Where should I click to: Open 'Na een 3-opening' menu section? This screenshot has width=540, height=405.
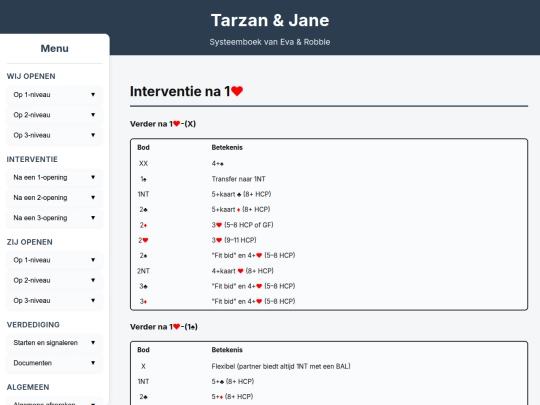(54, 218)
